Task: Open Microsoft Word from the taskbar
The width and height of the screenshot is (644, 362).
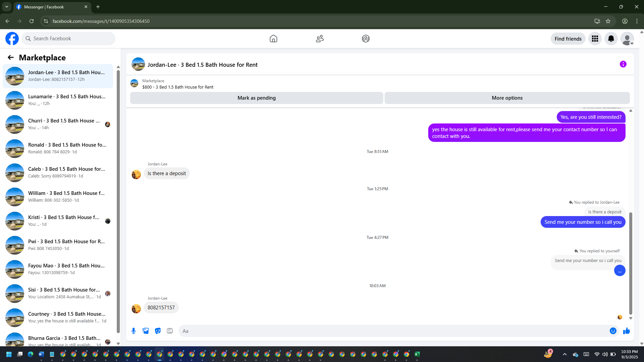Action: click(41, 354)
